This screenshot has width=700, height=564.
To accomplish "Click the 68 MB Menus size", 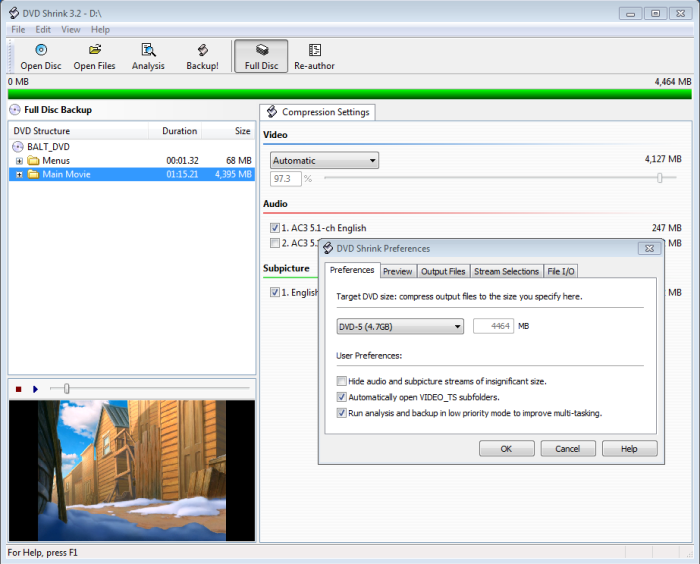I will (239, 161).
